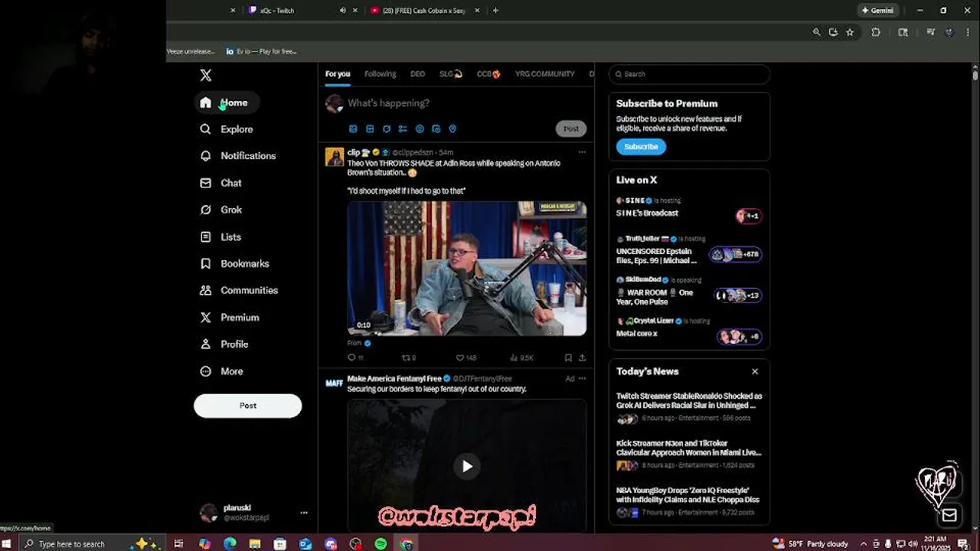Open Notifications from the sidebar
The width and height of the screenshot is (980, 551).
point(237,156)
